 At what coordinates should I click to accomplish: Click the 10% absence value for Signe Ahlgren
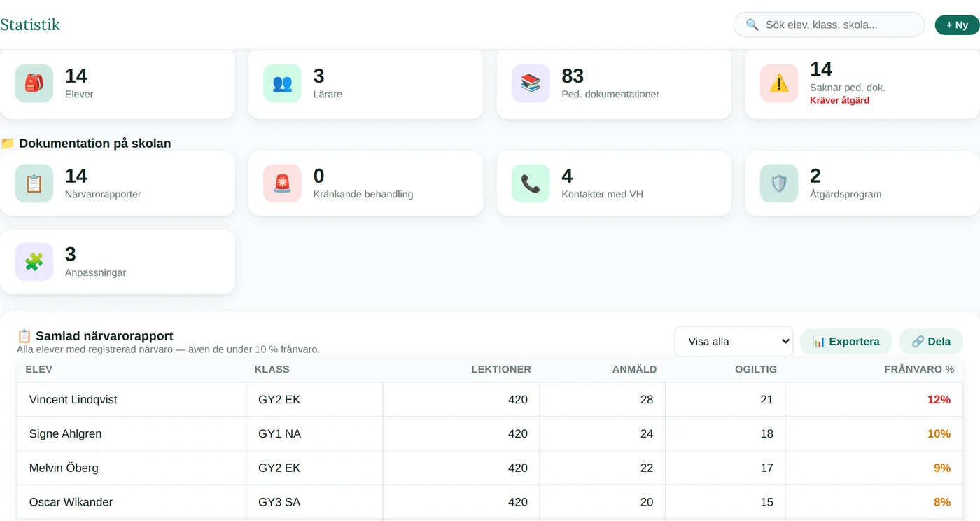(x=939, y=434)
